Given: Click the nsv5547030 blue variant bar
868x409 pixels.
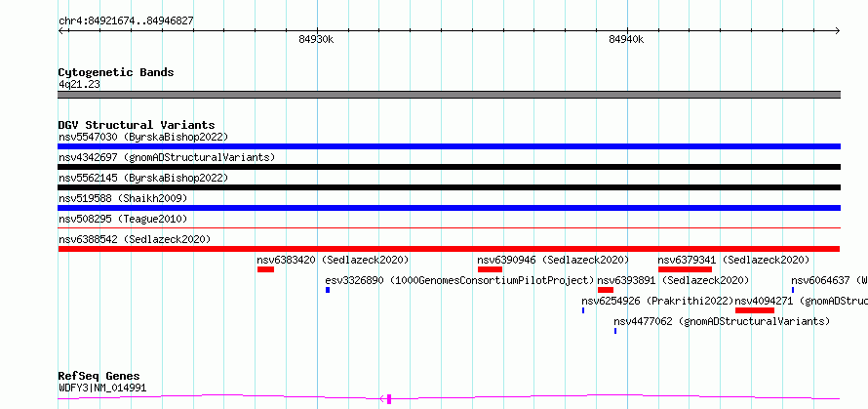Looking at the screenshot, I should 449,146.
